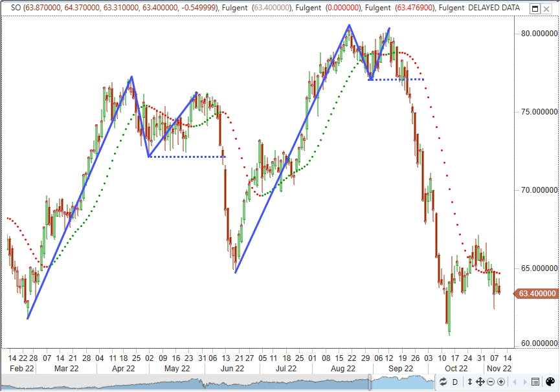Zoom out with the minus circle icon
560x392 pixels.
coord(491,382)
